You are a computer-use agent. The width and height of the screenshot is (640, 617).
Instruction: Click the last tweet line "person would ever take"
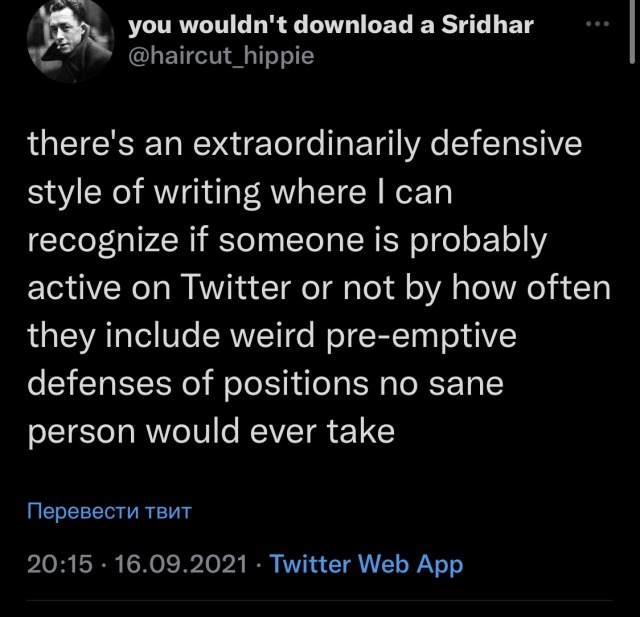point(211,432)
